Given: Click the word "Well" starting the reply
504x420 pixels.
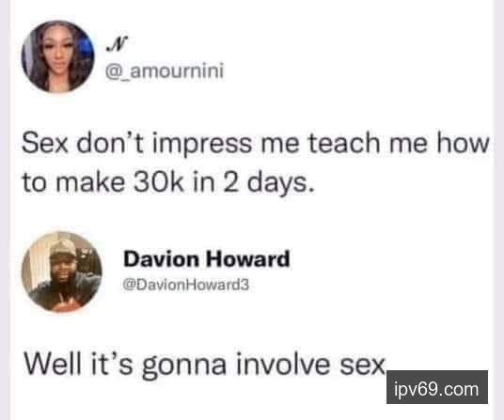Looking at the screenshot, I should 53,364.
